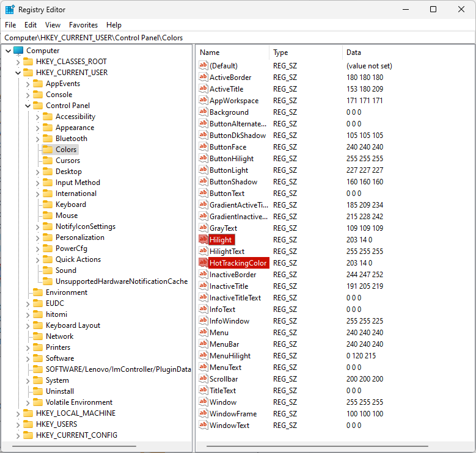476x453 pixels.
Task: Click the ab icon beside Scrollbar value
Action: pos(203,379)
